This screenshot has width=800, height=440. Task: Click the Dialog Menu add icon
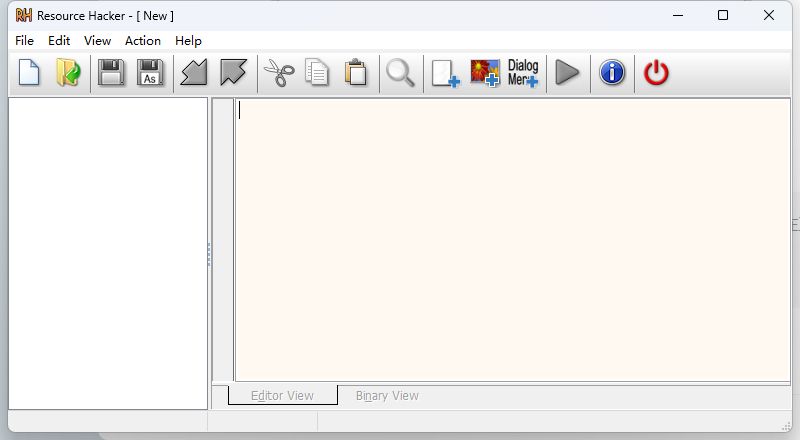point(523,73)
